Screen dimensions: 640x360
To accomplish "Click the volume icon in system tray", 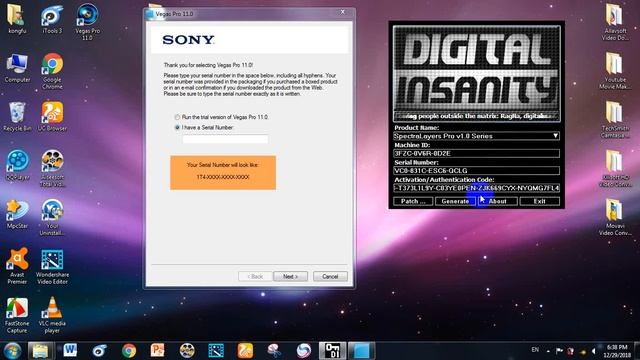I will coord(594,351).
